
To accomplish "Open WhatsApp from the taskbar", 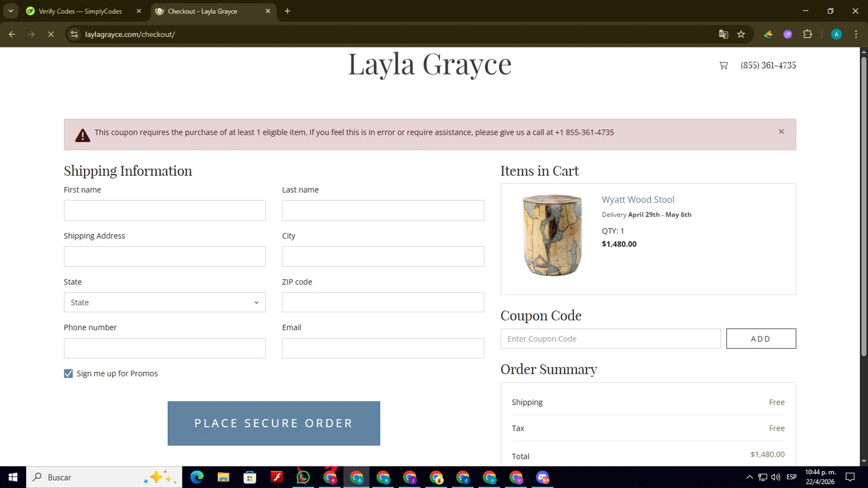I will pyautogui.click(x=303, y=477).
